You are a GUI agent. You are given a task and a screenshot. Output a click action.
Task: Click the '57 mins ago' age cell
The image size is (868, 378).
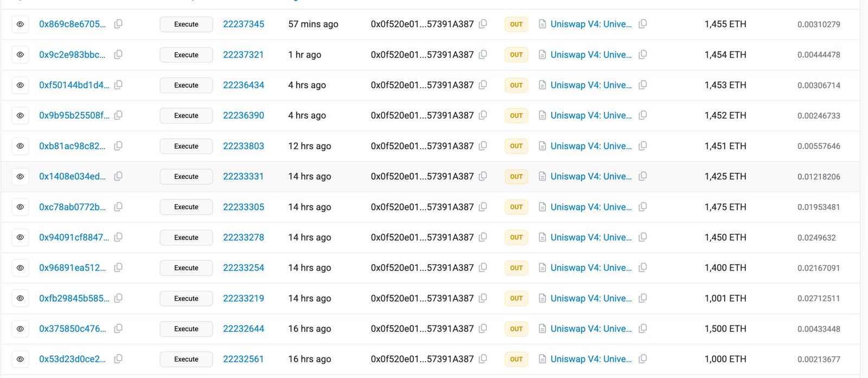(x=313, y=24)
